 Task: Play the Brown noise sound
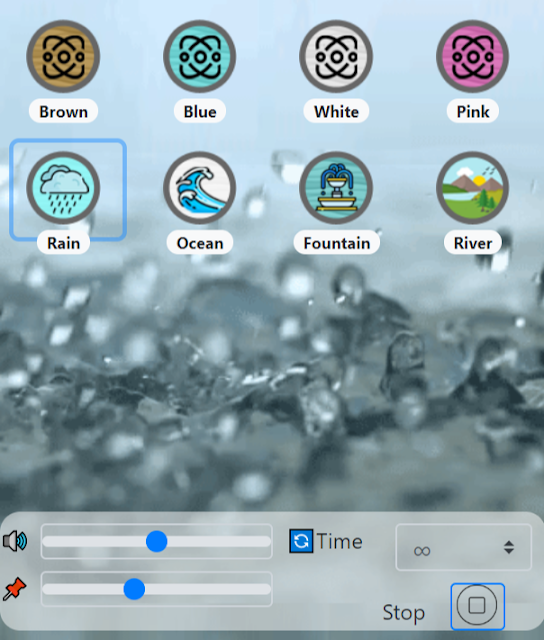click(x=63, y=56)
